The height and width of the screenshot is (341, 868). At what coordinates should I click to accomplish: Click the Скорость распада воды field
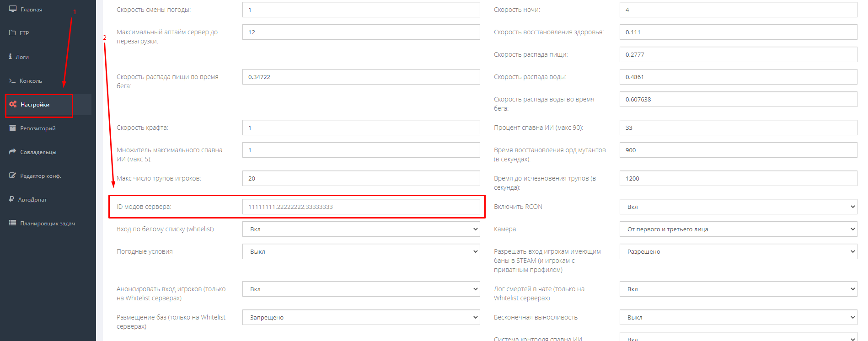738,77
